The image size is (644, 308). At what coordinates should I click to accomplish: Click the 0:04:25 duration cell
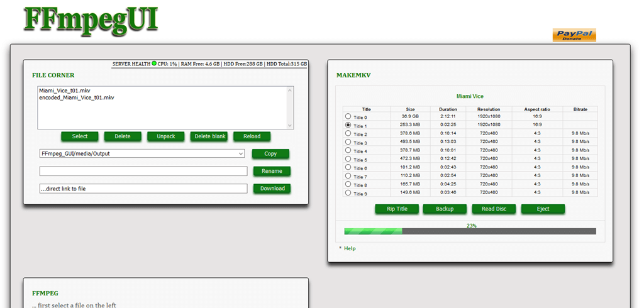[x=448, y=184]
